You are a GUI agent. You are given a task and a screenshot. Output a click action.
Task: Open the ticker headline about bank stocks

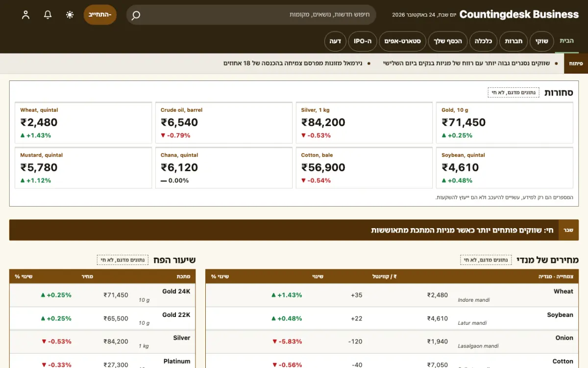pos(466,63)
